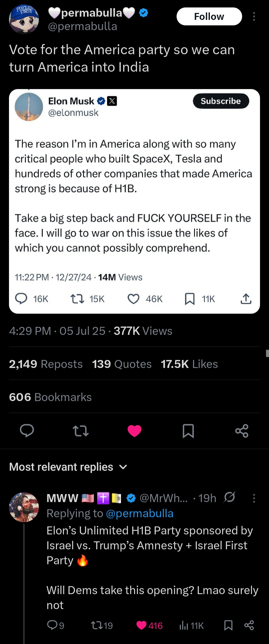
Task: Open the reply icon on the main post
Action: point(27,431)
